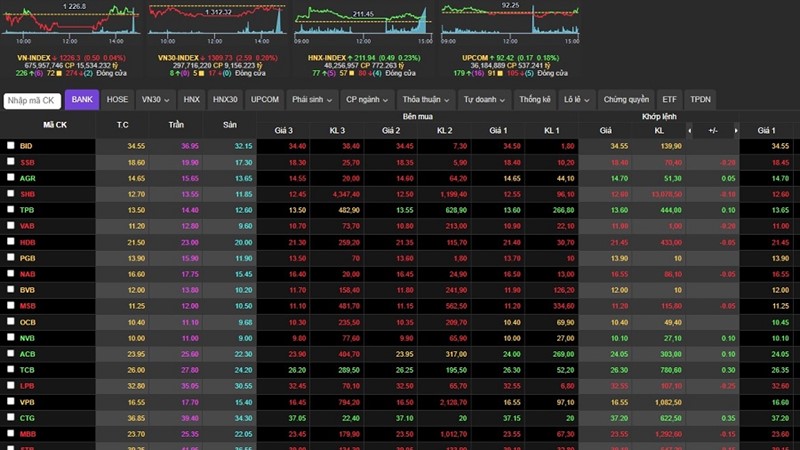Viewport: 800px width, 450px height.
Task: Open the HOSE tab
Action: (x=117, y=99)
